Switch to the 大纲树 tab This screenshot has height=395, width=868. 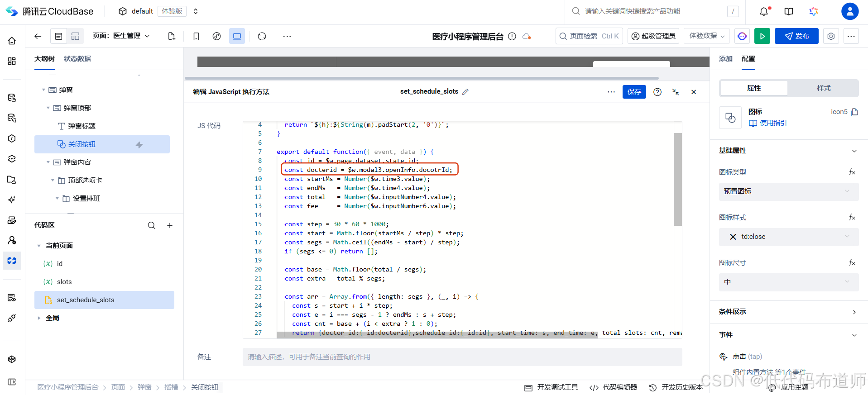(x=44, y=59)
